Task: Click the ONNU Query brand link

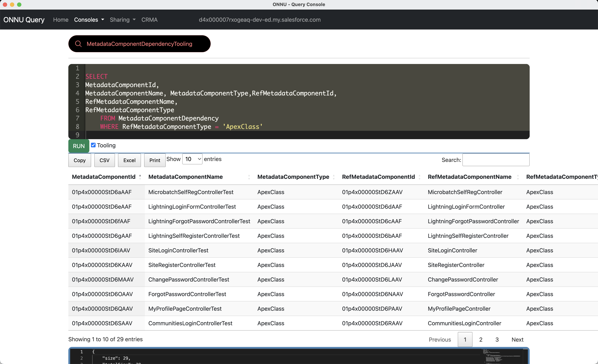Action: 24,20
